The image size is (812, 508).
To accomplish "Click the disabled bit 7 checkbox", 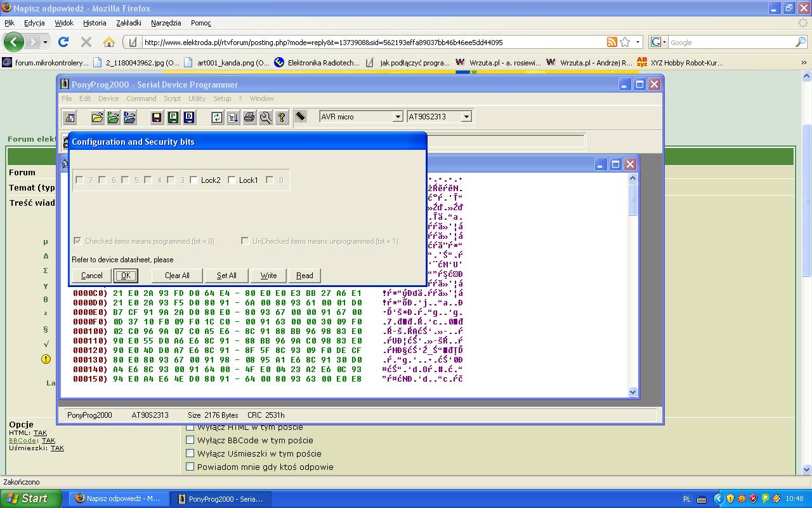I will (79, 180).
